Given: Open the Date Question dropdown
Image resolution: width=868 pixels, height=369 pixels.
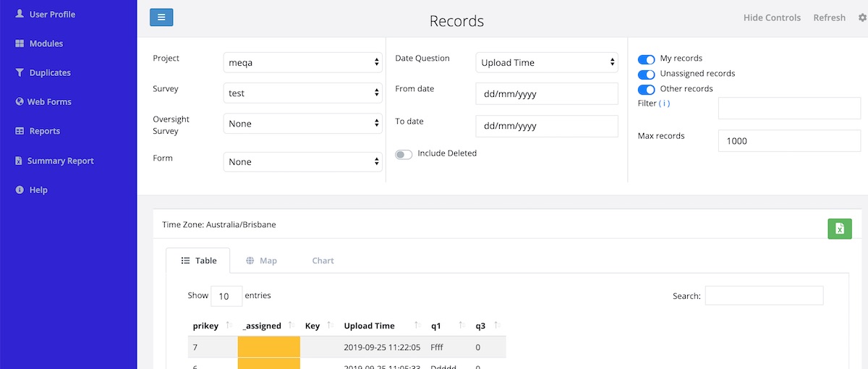Looking at the screenshot, I should [x=547, y=63].
